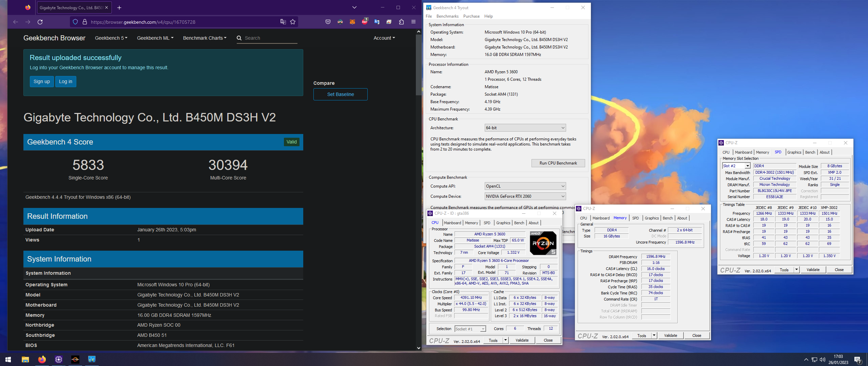Click the Geekbench 4 taskbar icon
This screenshot has width=868, height=366.
click(x=92, y=359)
